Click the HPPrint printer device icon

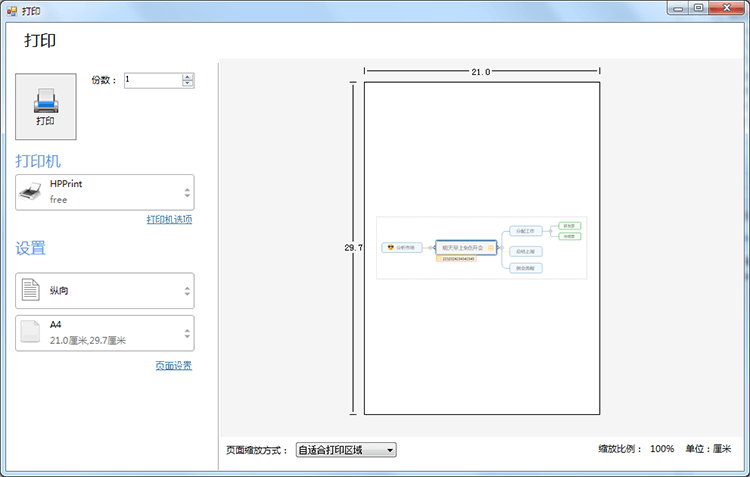(x=31, y=191)
